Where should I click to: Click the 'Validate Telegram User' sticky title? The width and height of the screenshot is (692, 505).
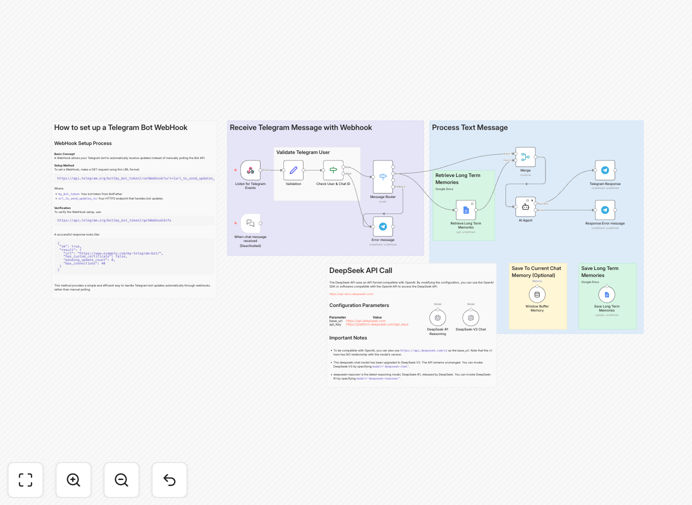(x=303, y=152)
